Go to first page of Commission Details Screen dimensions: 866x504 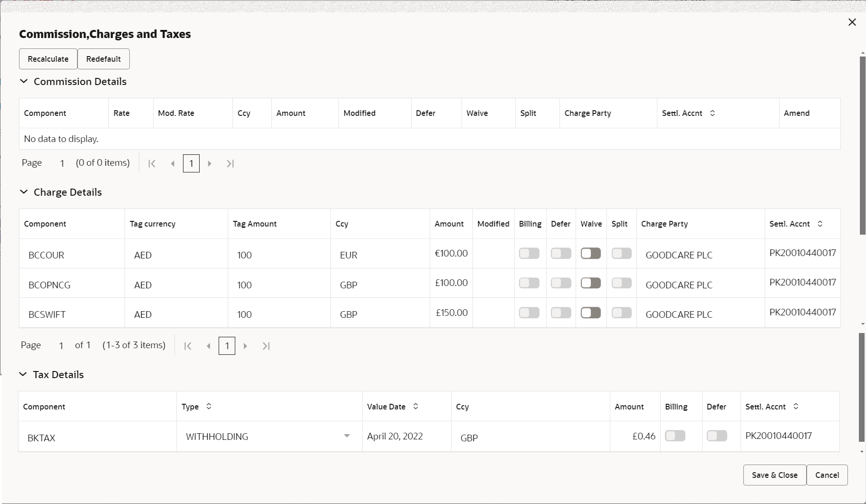click(x=152, y=163)
